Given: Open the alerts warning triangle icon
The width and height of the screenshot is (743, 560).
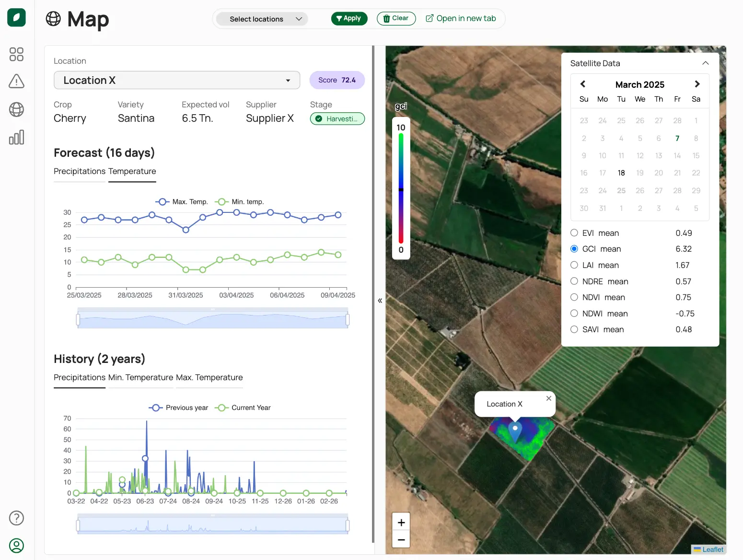Looking at the screenshot, I should click(16, 82).
